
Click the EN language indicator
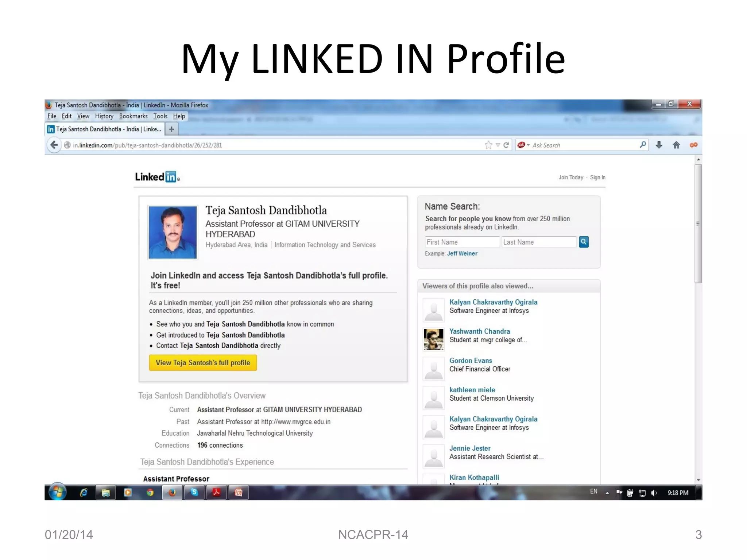click(594, 491)
